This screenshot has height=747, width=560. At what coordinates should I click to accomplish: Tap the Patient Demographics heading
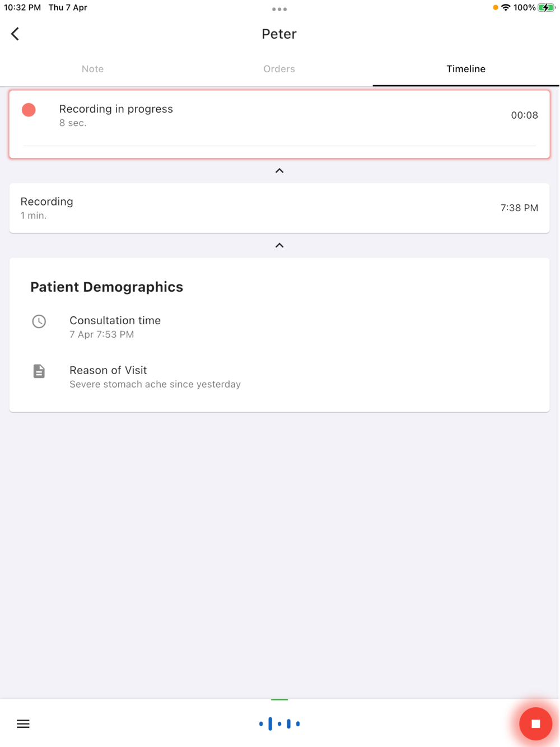pos(106,287)
